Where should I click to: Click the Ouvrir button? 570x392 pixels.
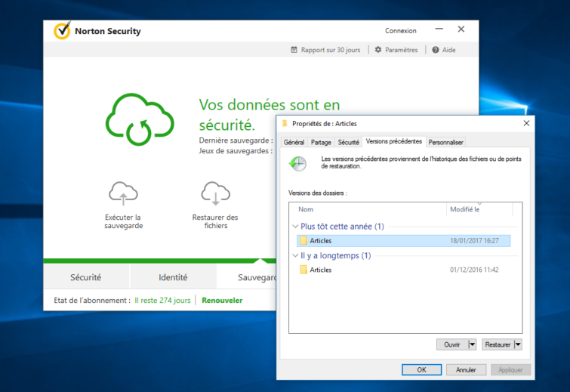(x=452, y=344)
